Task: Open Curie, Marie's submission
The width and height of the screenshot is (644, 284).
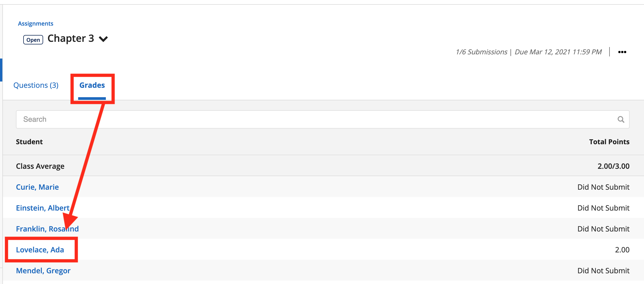Action: pos(37,187)
